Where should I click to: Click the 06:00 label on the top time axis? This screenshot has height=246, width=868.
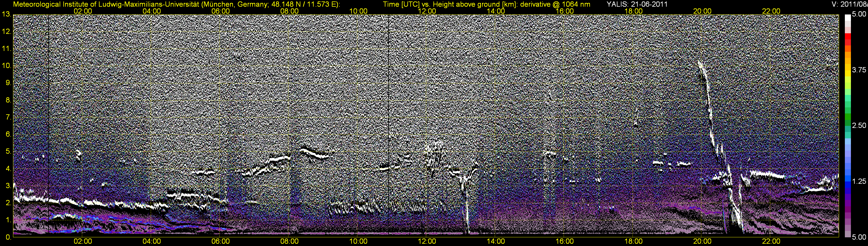pyautogui.click(x=220, y=11)
